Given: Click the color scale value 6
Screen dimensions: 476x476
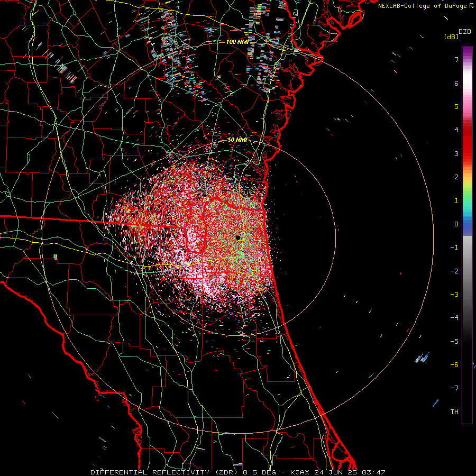Looking at the screenshot, I should (456, 83).
